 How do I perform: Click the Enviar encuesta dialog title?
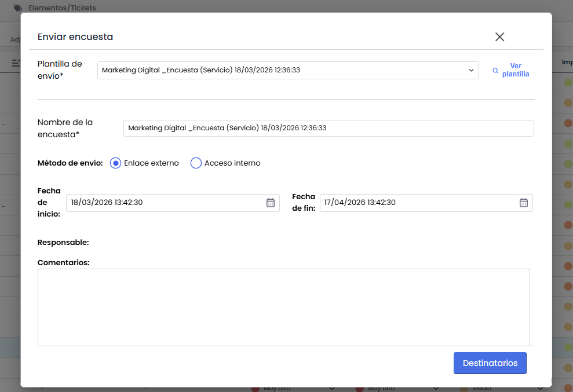75,37
